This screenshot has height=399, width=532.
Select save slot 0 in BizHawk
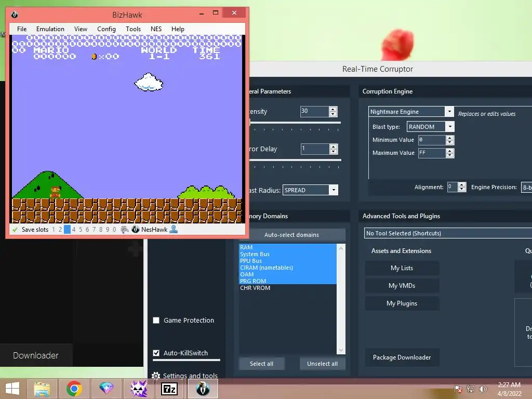pyautogui.click(x=114, y=230)
